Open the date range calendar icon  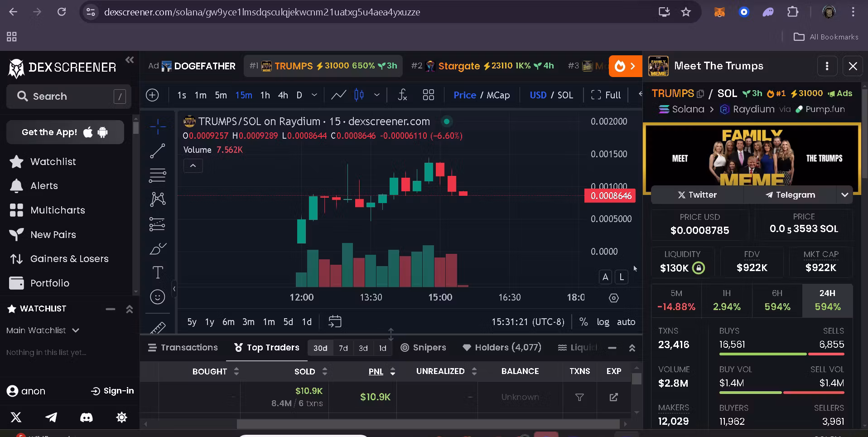click(x=335, y=321)
